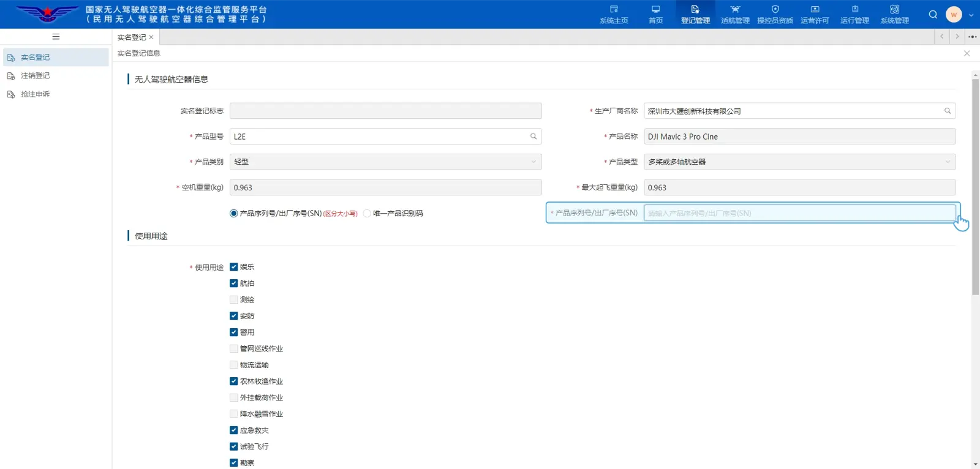Expand the 产品类别 dropdown showing 轻型
This screenshot has width=980, height=469.
coord(386,162)
